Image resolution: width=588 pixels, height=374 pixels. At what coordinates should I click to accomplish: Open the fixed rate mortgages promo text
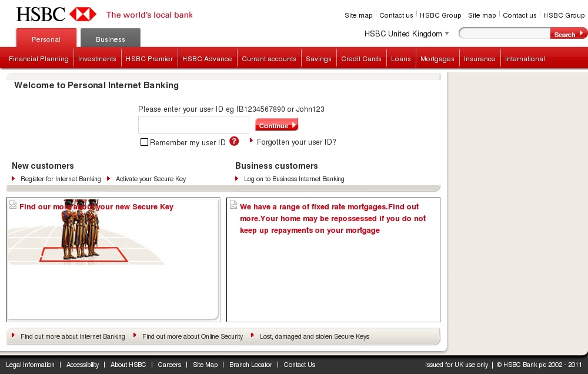tap(333, 218)
